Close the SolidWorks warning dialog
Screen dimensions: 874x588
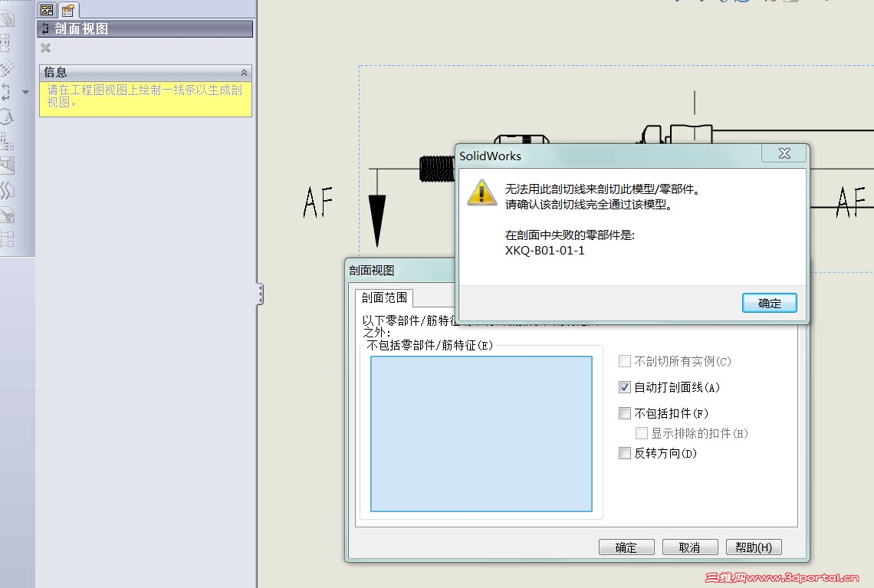(784, 154)
